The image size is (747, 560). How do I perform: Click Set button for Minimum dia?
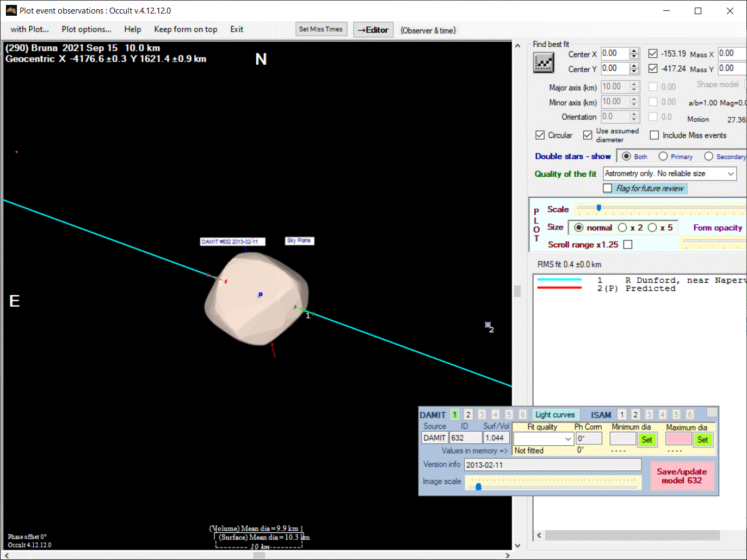click(x=647, y=439)
